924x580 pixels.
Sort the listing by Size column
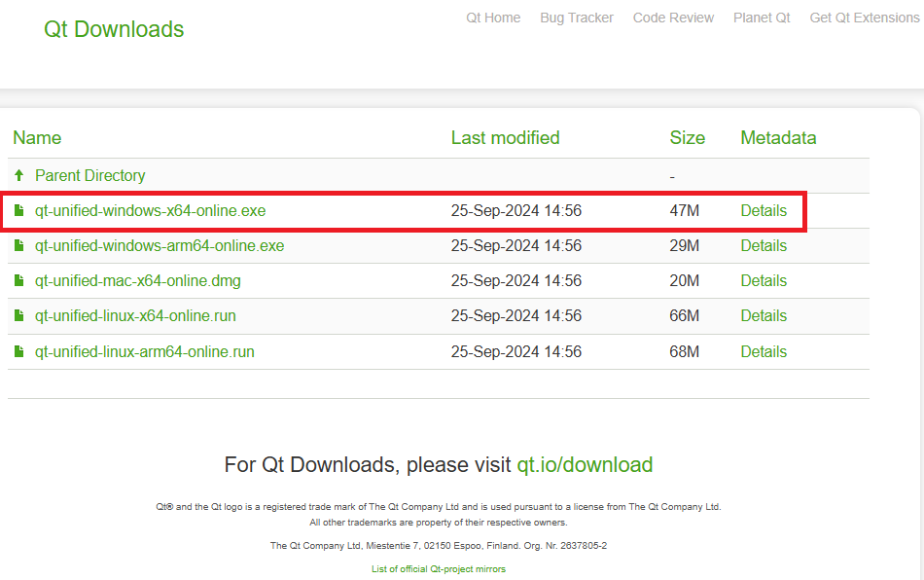click(x=687, y=138)
